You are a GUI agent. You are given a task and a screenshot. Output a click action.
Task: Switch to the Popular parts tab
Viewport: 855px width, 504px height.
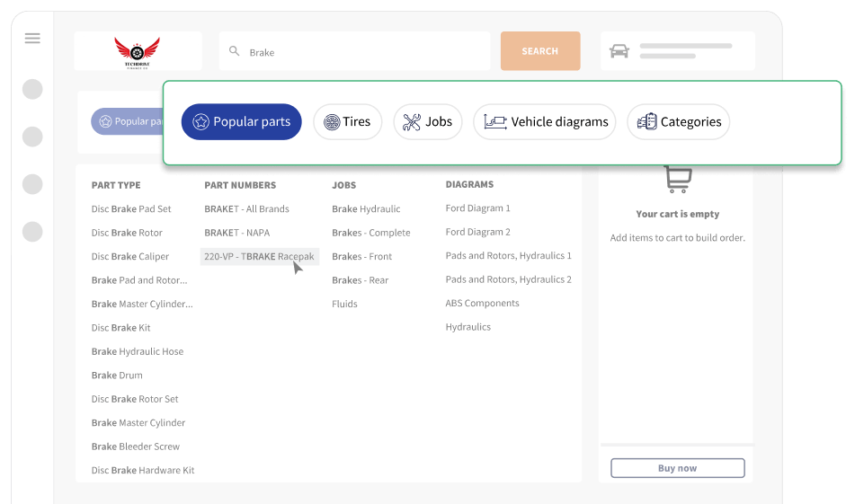tap(241, 122)
